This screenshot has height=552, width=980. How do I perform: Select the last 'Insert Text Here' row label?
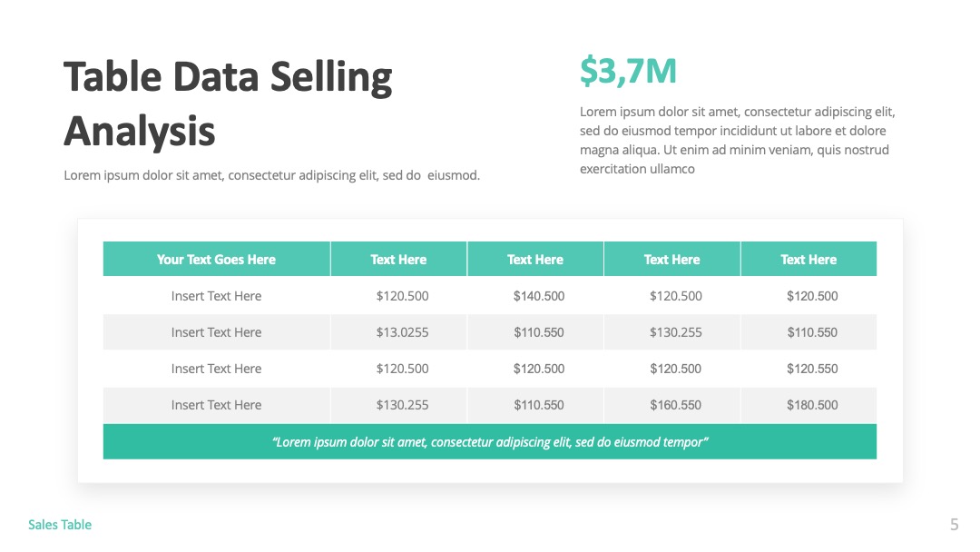(x=216, y=404)
